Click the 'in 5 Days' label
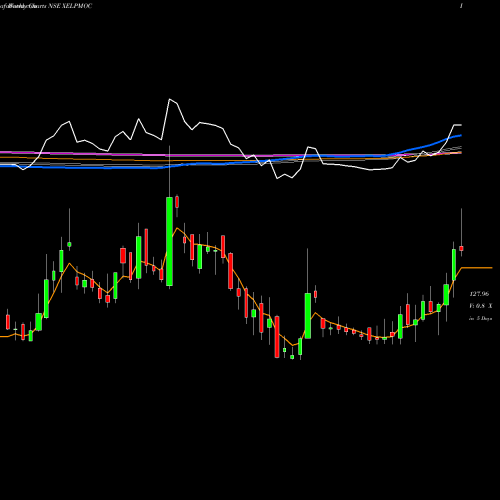 [x=480, y=318]
